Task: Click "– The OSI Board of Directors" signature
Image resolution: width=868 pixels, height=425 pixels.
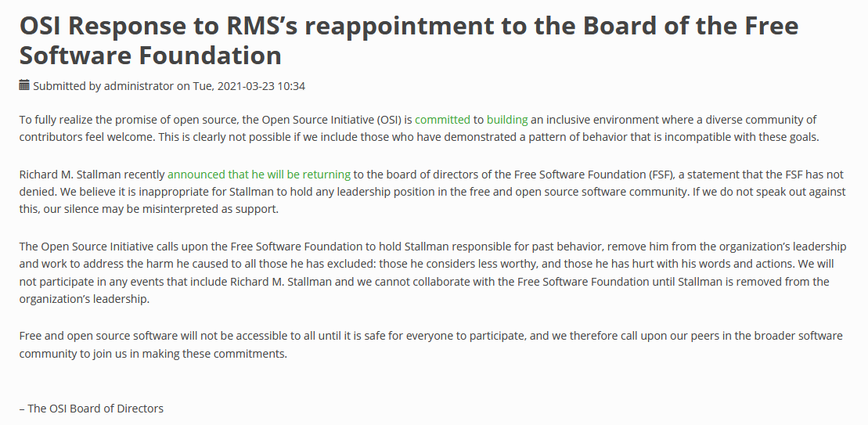Action: point(92,409)
